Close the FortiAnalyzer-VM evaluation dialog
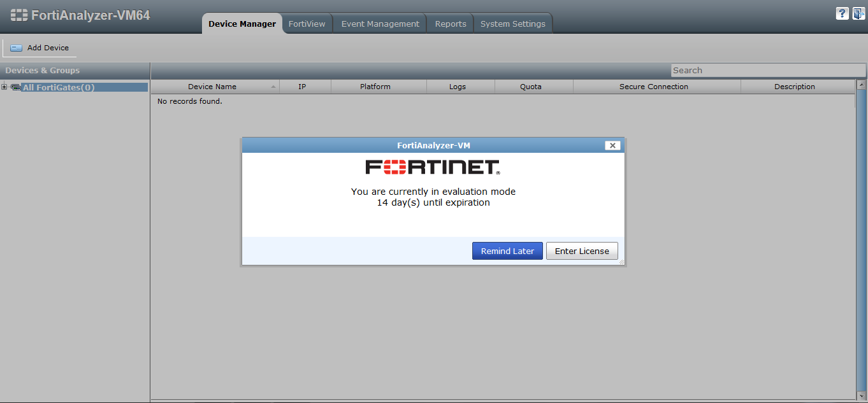 click(x=612, y=145)
